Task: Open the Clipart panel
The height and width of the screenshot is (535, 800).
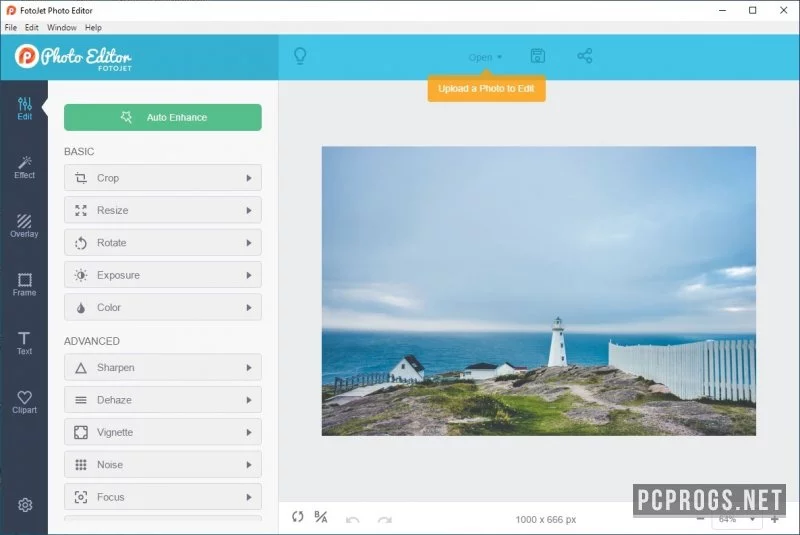Action: [x=24, y=402]
